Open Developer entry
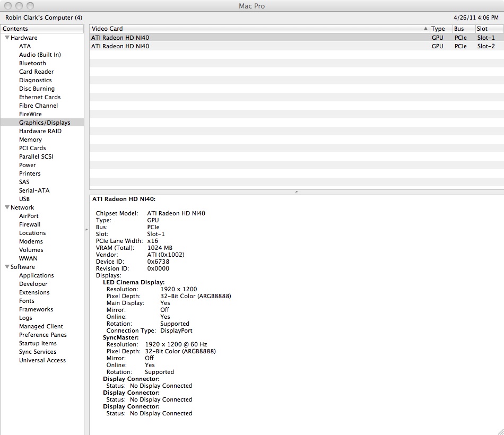 coord(33,284)
